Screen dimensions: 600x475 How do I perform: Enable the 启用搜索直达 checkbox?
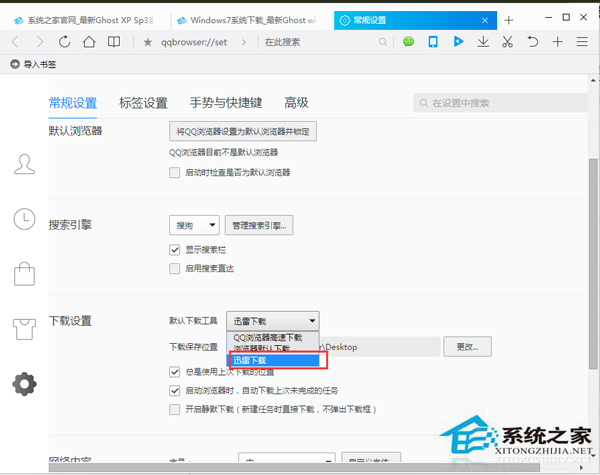tap(174, 268)
